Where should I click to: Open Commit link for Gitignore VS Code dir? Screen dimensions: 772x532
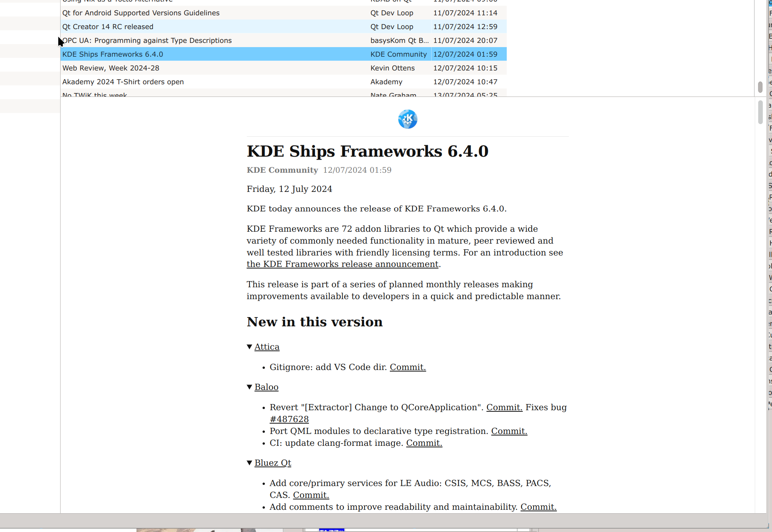pos(408,367)
